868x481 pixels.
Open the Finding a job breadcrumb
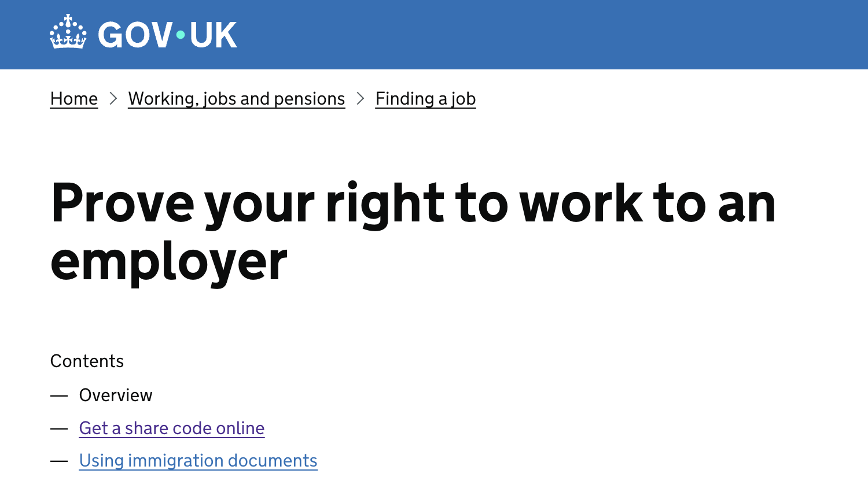click(425, 99)
